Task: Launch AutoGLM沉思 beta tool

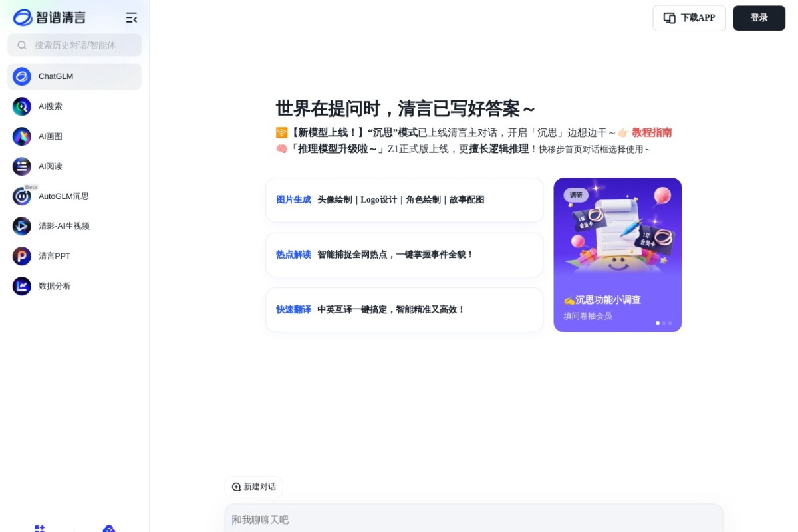Action: (64, 196)
